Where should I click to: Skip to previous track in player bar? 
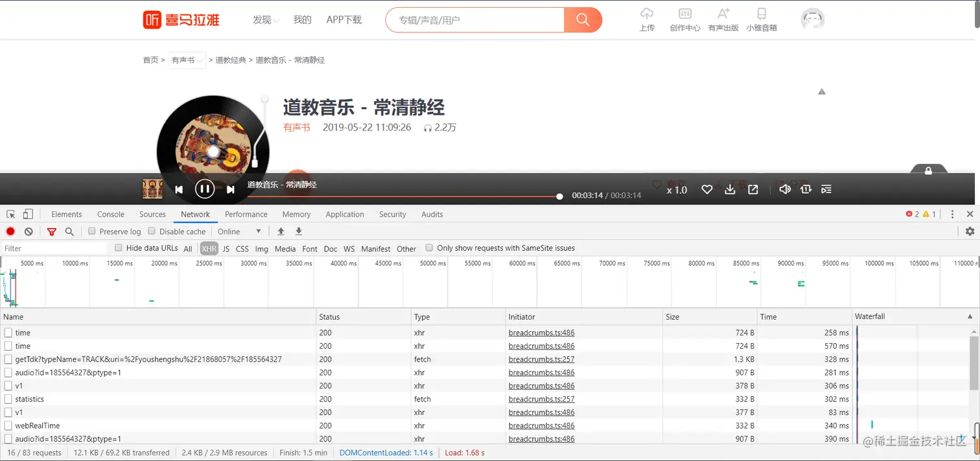click(179, 189)
